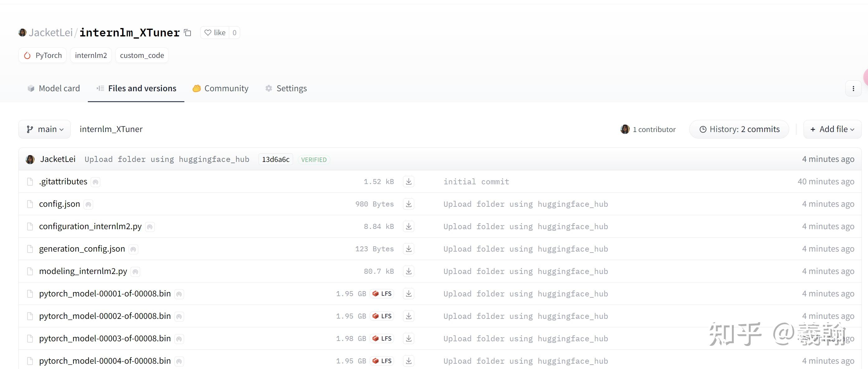
Task: Open the three-dot more options menu
Action: pos(853,89)
